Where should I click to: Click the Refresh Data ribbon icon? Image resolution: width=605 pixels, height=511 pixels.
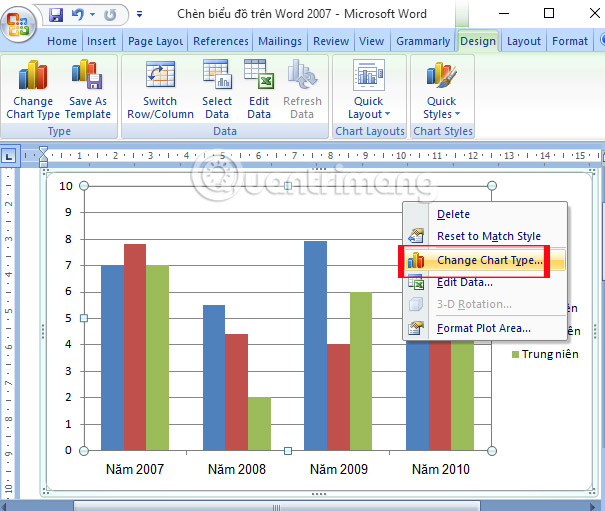click(x=302, y=90)
